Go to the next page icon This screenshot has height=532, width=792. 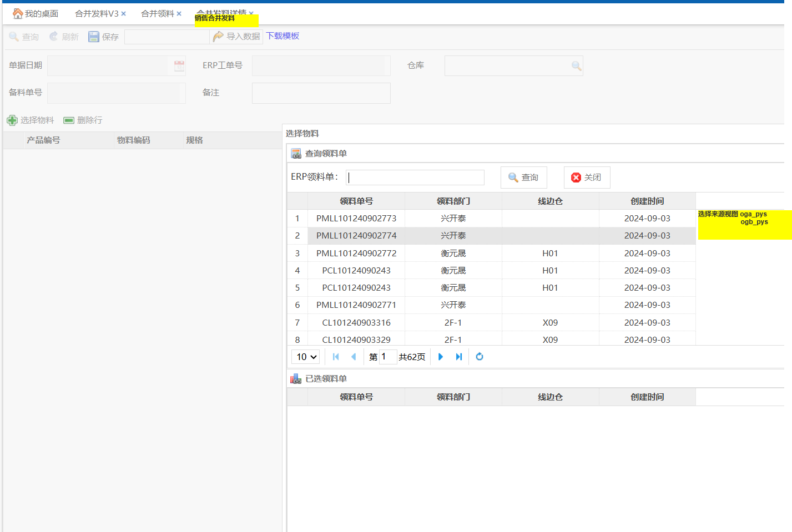[441, 357]
